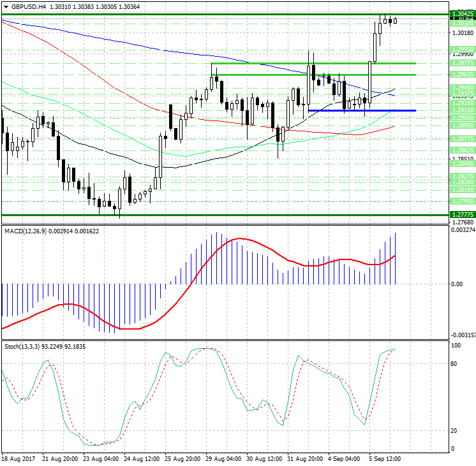This screenshot has height=466, width=476.
Task: Click the MACD 0.00 zero level label
Action: [457, 284]
